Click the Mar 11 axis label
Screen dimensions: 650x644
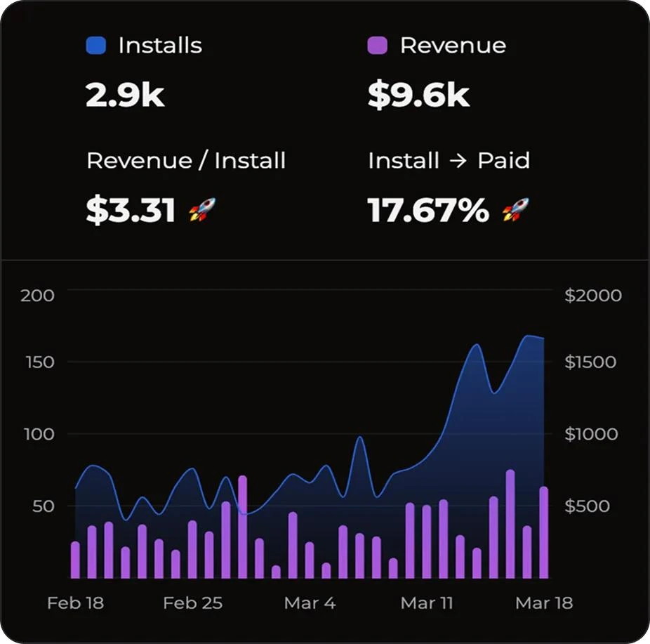pos(427,603)
